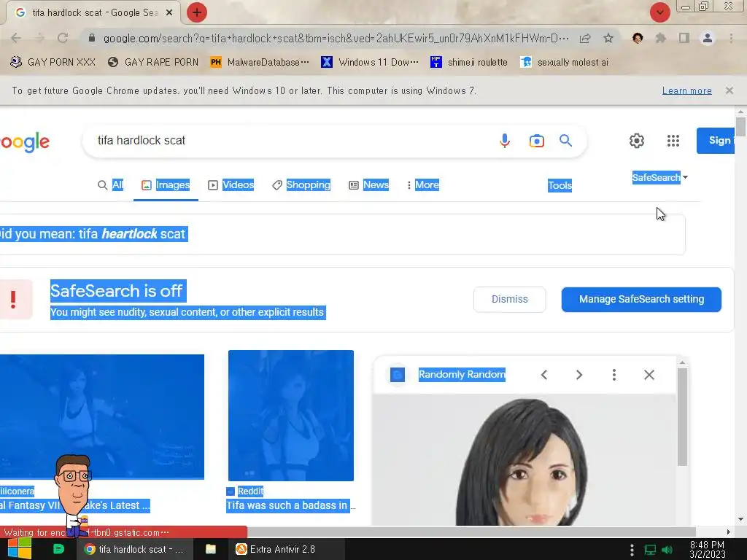Click the horizontal scrollbar at page bottom

(472, 532)
